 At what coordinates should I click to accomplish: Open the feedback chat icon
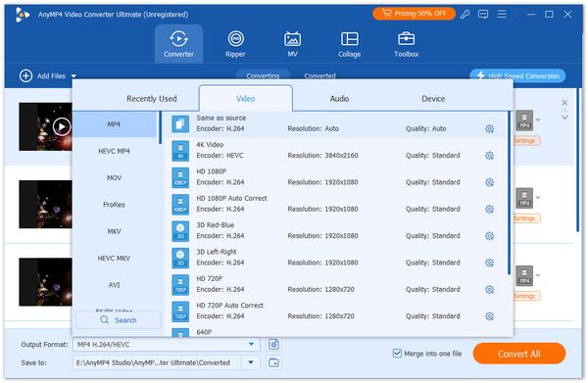point(483,15)
